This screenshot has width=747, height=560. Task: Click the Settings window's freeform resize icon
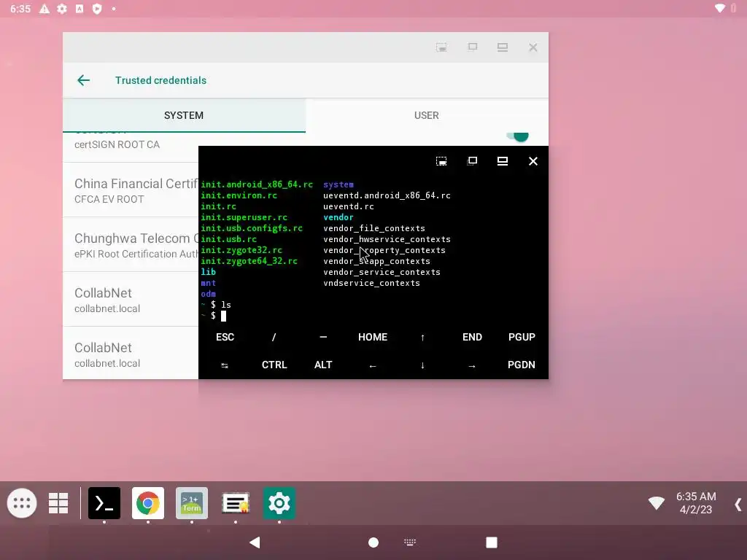pos(472,47)
